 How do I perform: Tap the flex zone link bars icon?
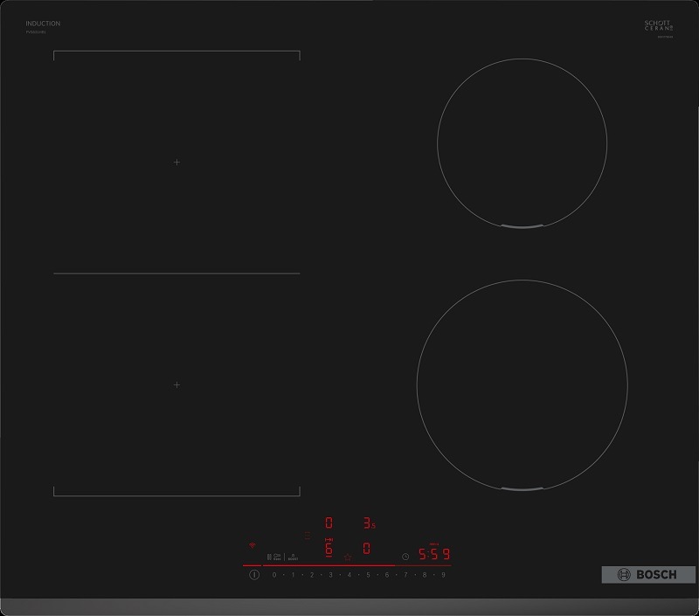tap(307, 535)
